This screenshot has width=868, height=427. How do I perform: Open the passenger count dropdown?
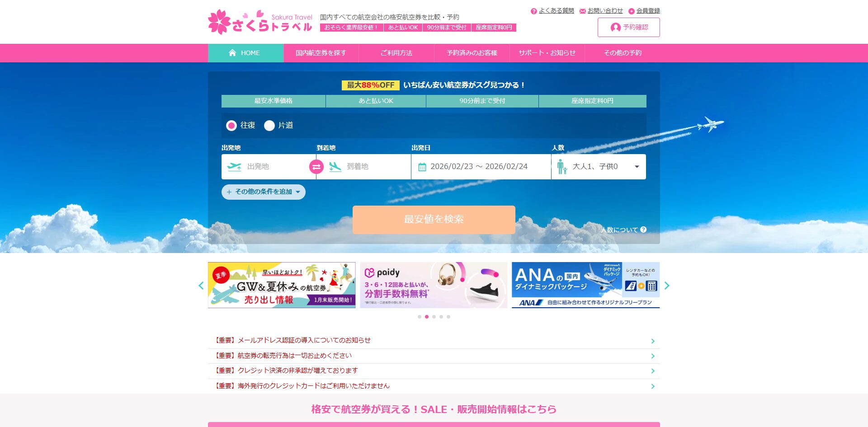tap(637, 167)
